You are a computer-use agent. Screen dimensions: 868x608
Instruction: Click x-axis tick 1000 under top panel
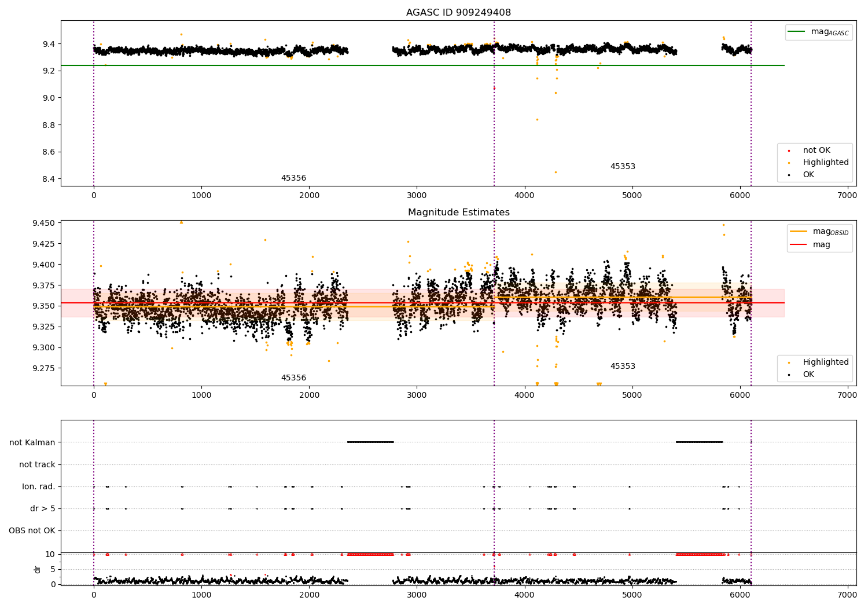(201, 196)
